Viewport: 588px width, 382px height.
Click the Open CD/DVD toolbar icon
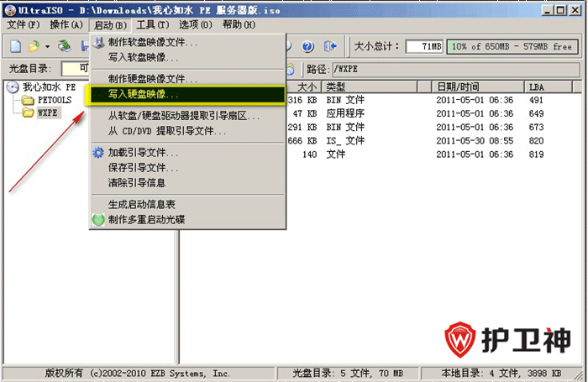65,46
